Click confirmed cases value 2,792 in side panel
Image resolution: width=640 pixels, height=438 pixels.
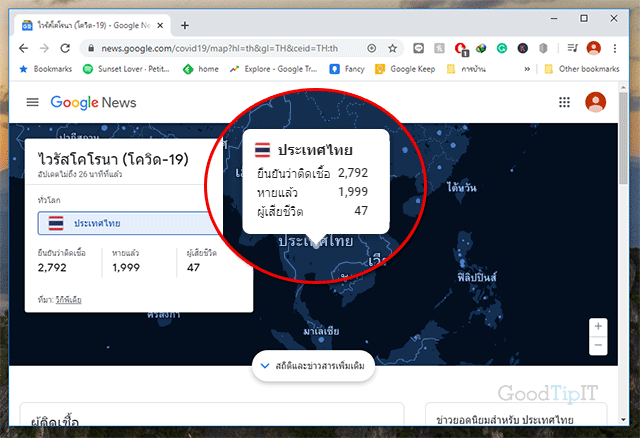point(52,268)
